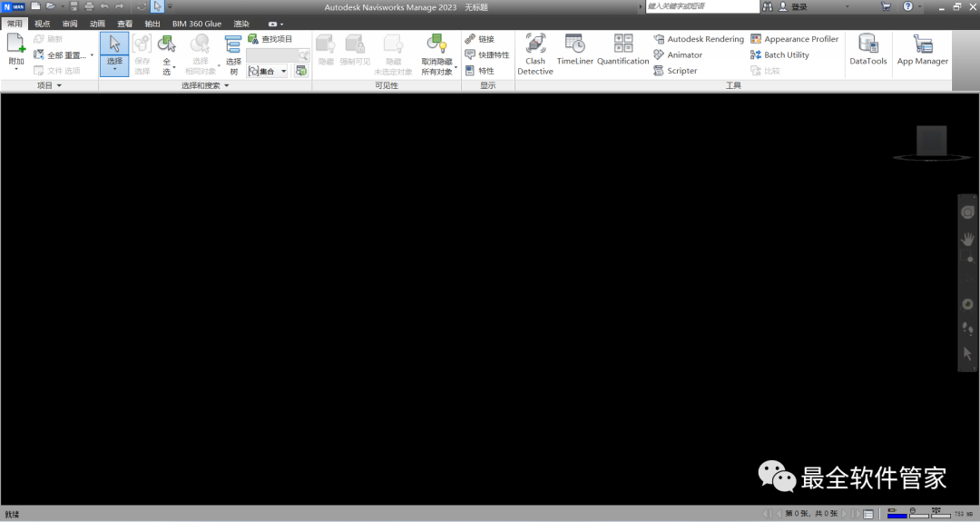Select the Walk footsteps tool on navigation bar
Screen dimensions: 980x522
[x=967, y=329]
